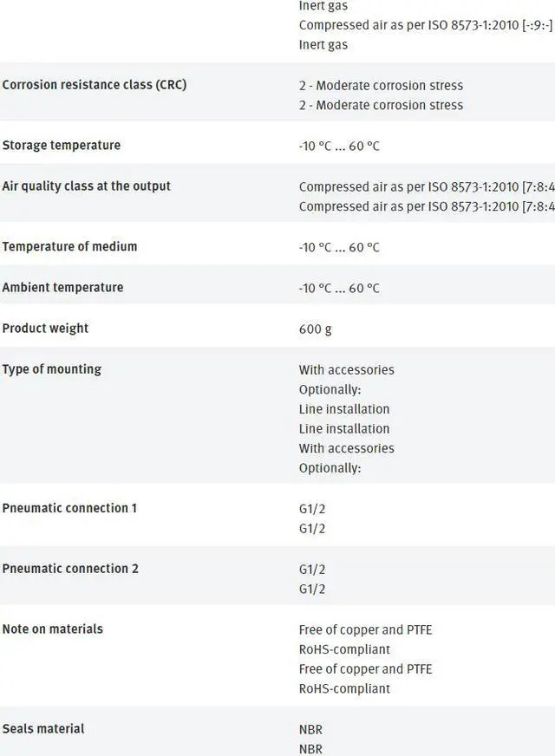Select the Product weight label
Image resolution: width=555 pixels, height=756 pixels.
coord(45,329)
